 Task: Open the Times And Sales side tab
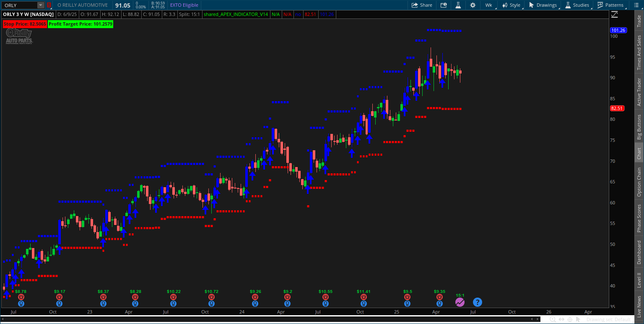[x=639, y=52]
